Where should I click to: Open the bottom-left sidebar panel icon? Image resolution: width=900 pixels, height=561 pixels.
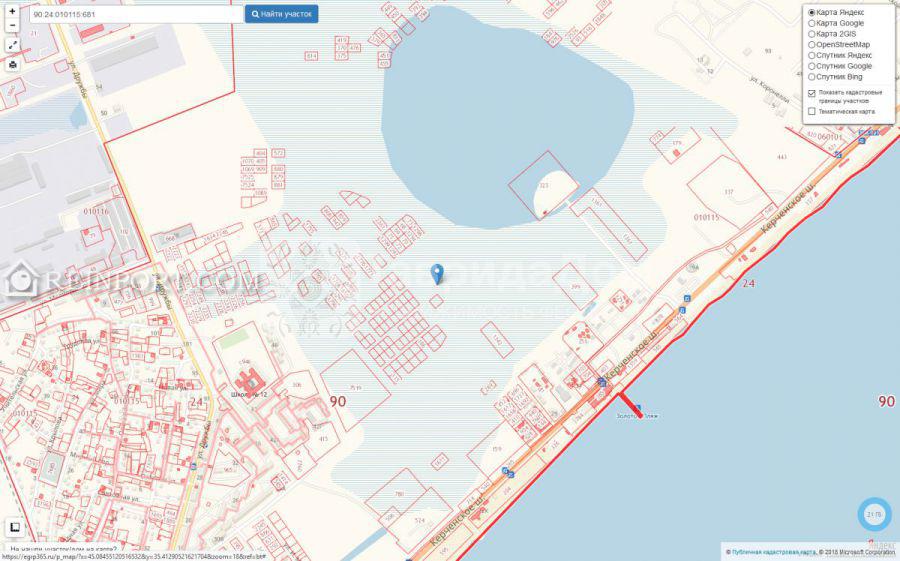tap(15, 527)
